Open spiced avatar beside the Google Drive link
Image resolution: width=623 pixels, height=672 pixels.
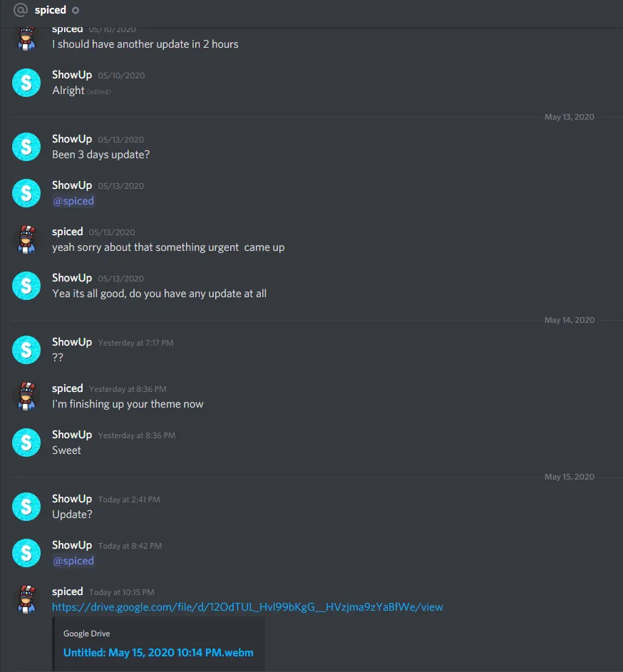click(x=26, y=599)
